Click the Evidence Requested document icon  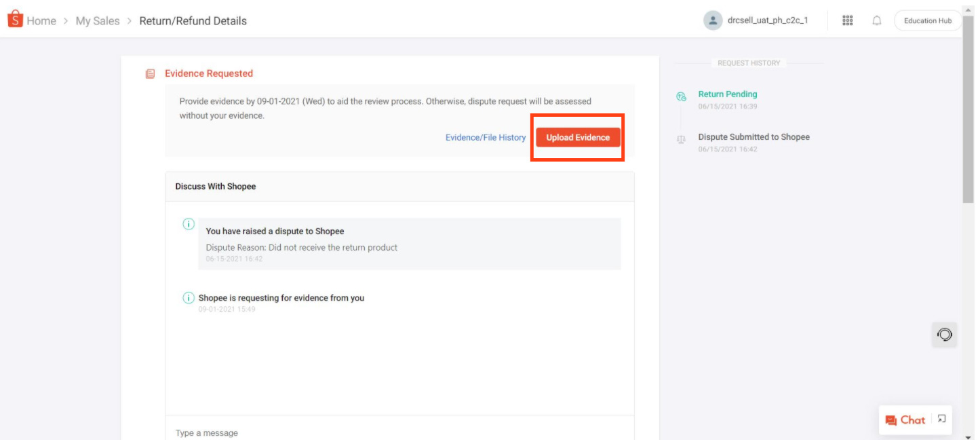pos(149,73)
